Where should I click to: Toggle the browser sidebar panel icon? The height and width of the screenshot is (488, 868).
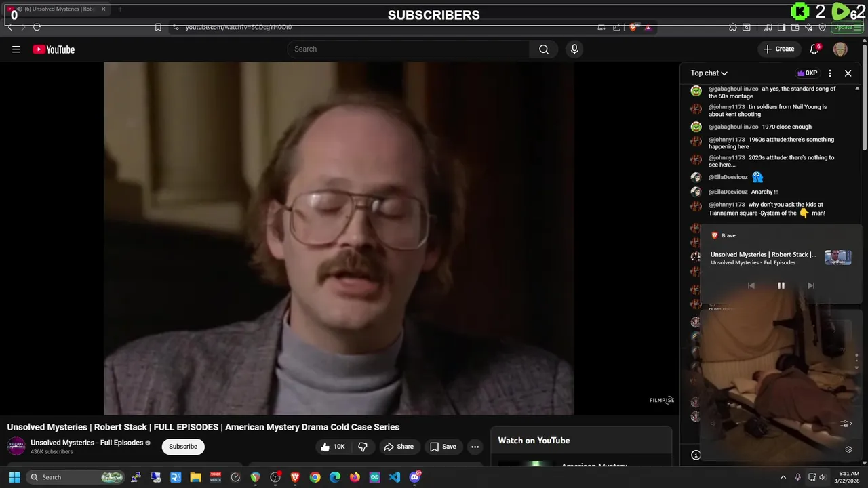click(x=782, y=27)
